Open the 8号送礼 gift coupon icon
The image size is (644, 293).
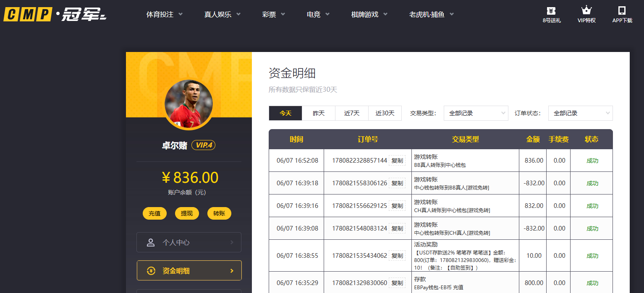pyautogui.click(x=551, y=11)
